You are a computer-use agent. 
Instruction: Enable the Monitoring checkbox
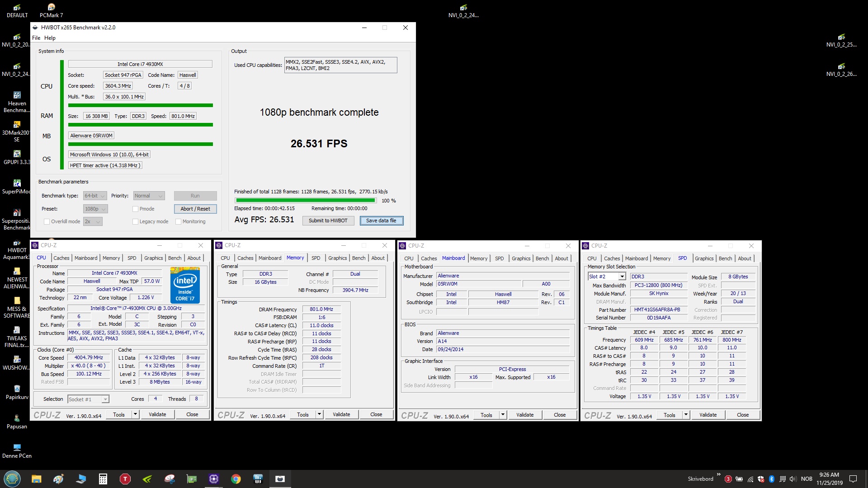[178, 221]
